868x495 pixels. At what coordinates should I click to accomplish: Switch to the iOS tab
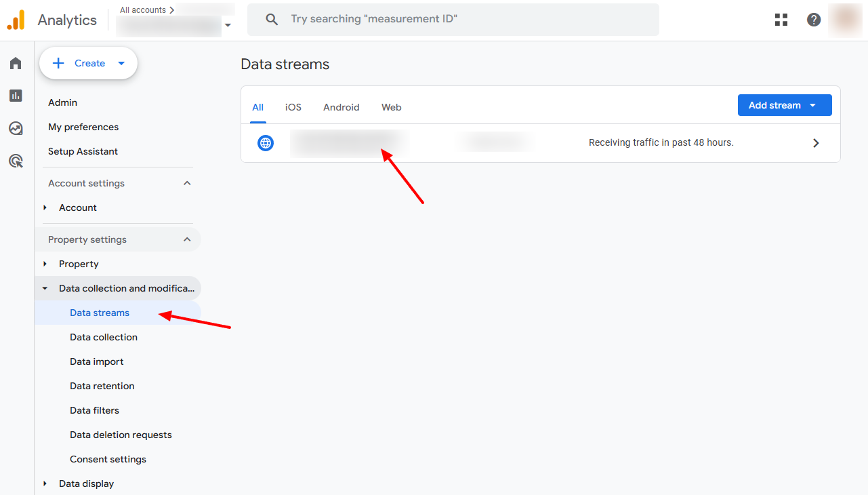pos(293,107)
